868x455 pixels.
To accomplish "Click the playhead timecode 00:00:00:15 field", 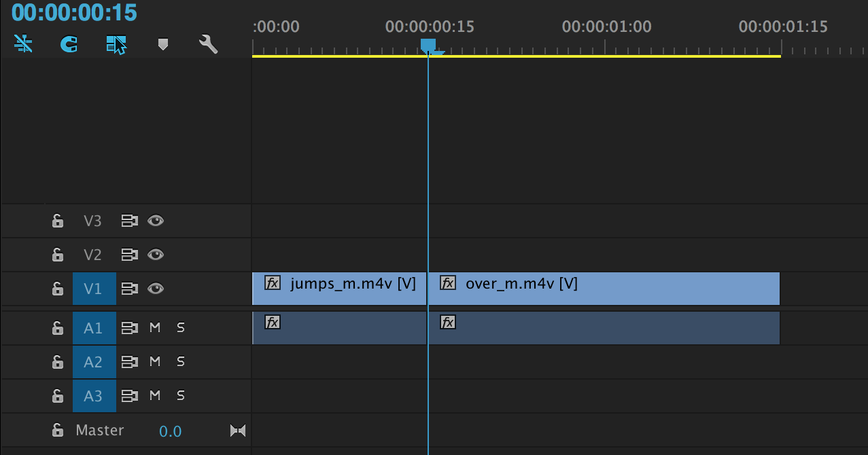I will click(74, 12).
